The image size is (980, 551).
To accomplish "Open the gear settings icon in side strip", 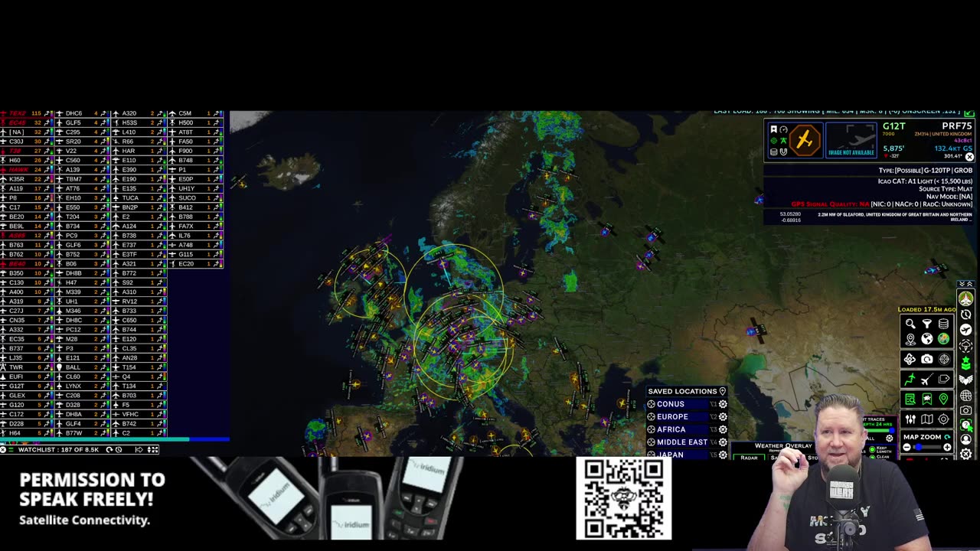I will (x=965, y=453).
